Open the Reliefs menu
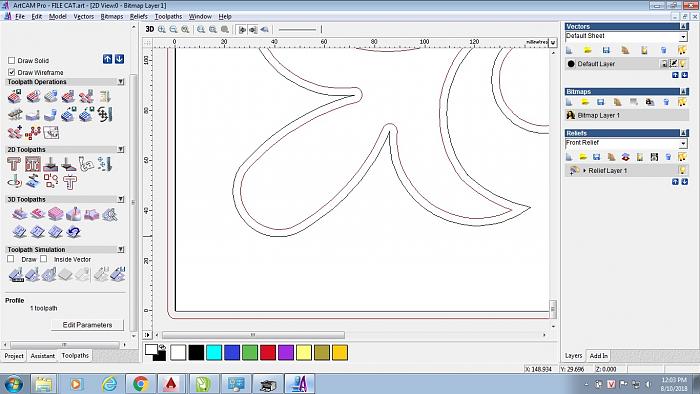This screenshot has height=394, width=700. tap(138, 17)
